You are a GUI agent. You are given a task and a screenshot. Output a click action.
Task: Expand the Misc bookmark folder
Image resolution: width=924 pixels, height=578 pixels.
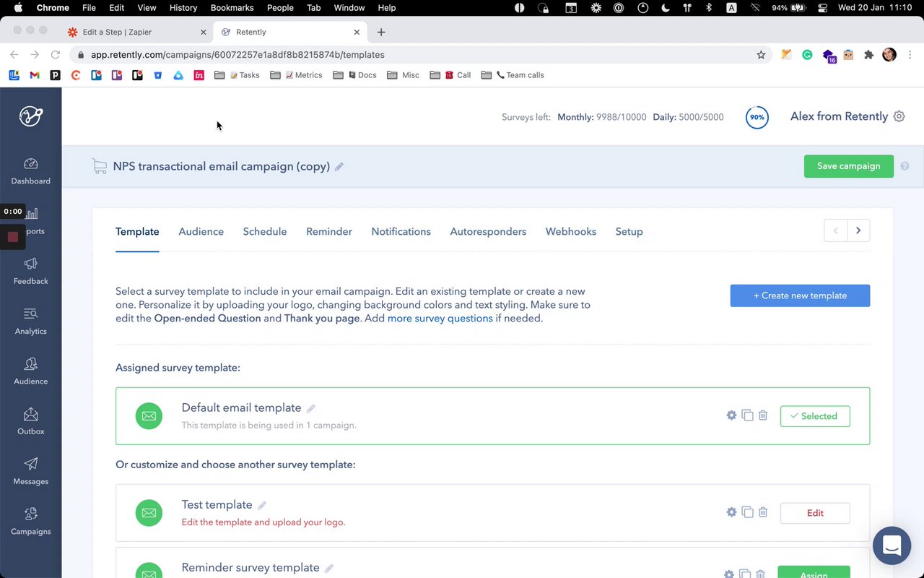coord(403,75)
